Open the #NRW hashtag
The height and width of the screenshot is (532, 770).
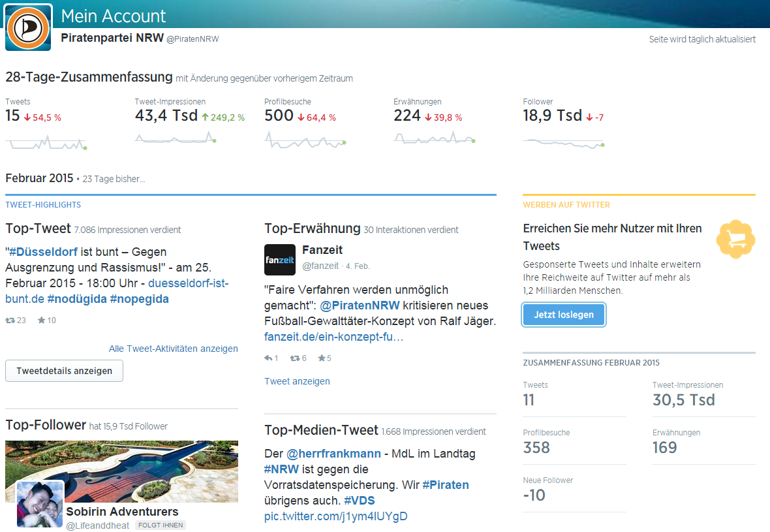pyautogui.click(x=281, y=469)
